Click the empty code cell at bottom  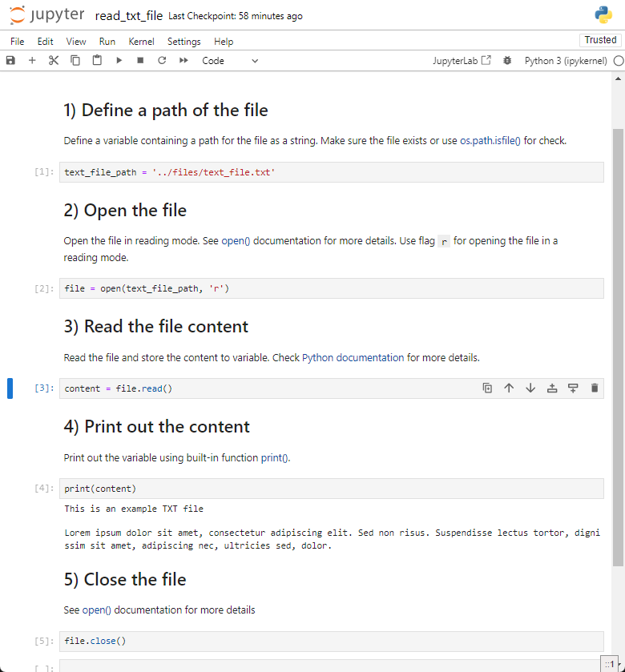coord(332,666)
